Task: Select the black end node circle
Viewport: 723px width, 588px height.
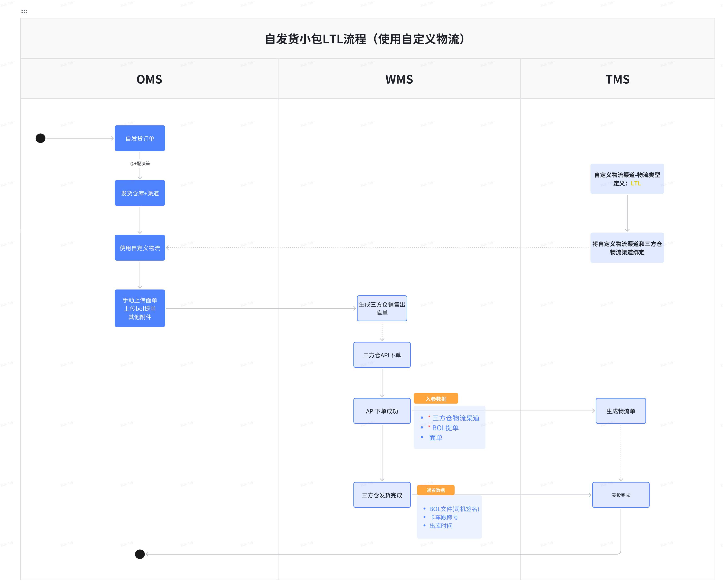Action: (x=140, y=554)
